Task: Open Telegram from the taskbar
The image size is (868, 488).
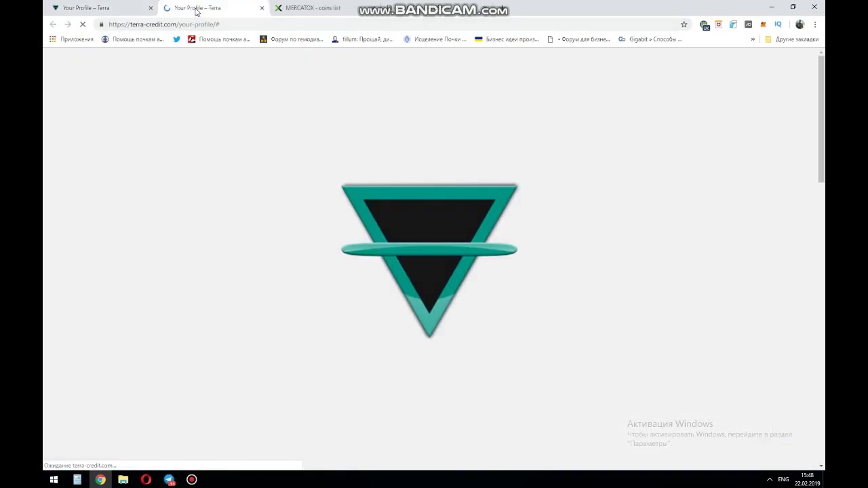Action: 169,480
